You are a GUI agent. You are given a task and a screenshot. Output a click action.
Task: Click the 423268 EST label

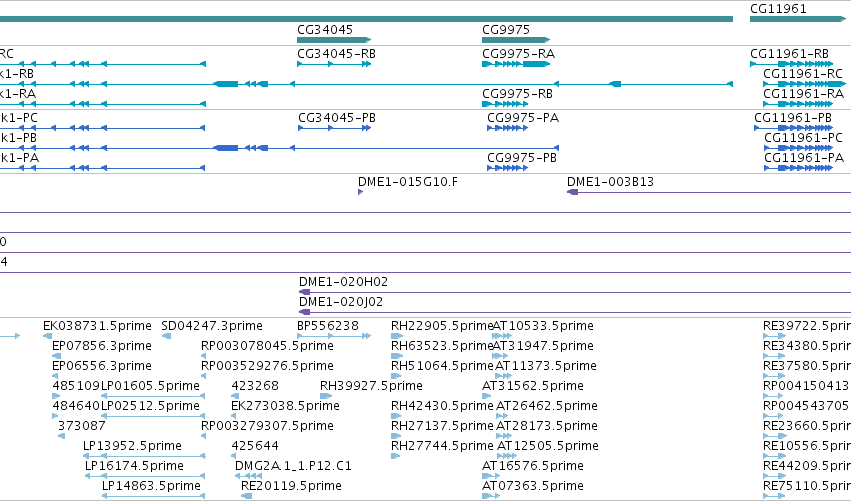click(x=255, y=386)
